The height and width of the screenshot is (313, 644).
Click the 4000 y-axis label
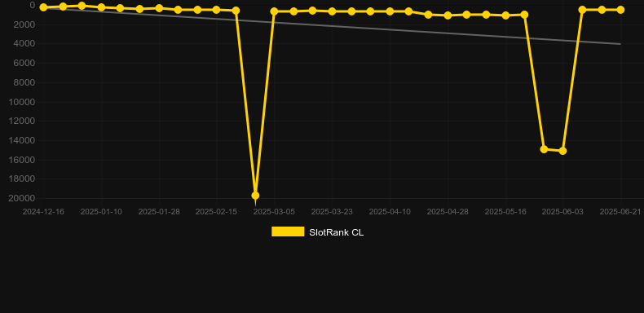[24, 43]
